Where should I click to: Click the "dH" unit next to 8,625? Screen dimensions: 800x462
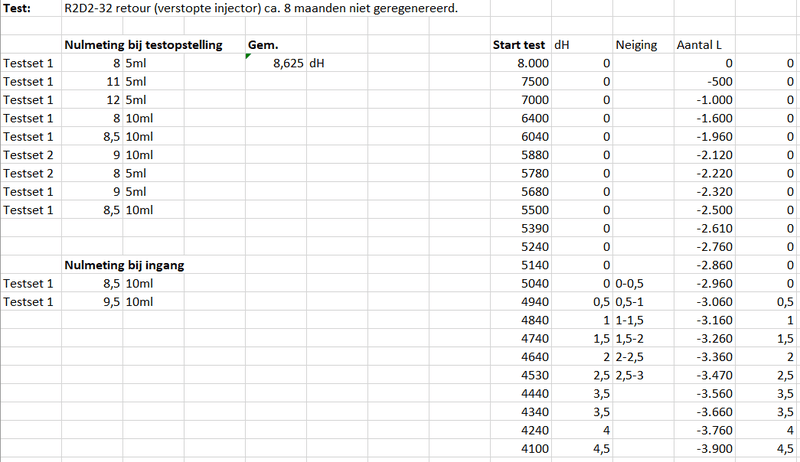coord(317,63)
